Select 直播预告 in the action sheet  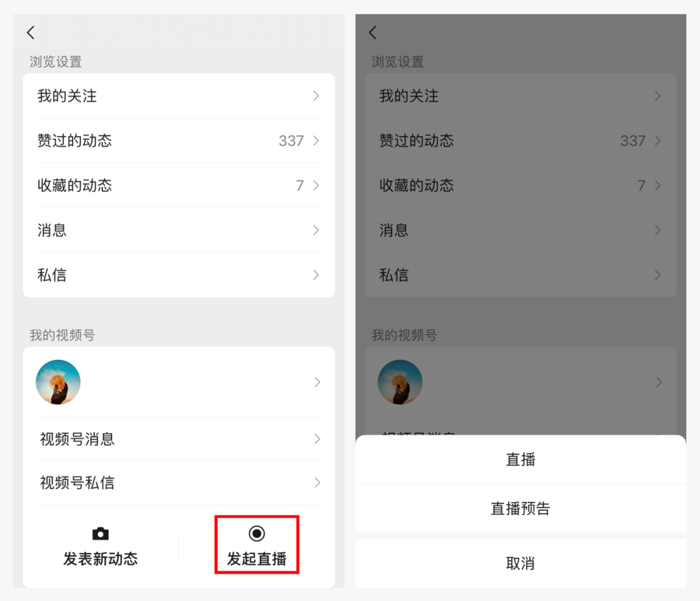tap(520, 508)
